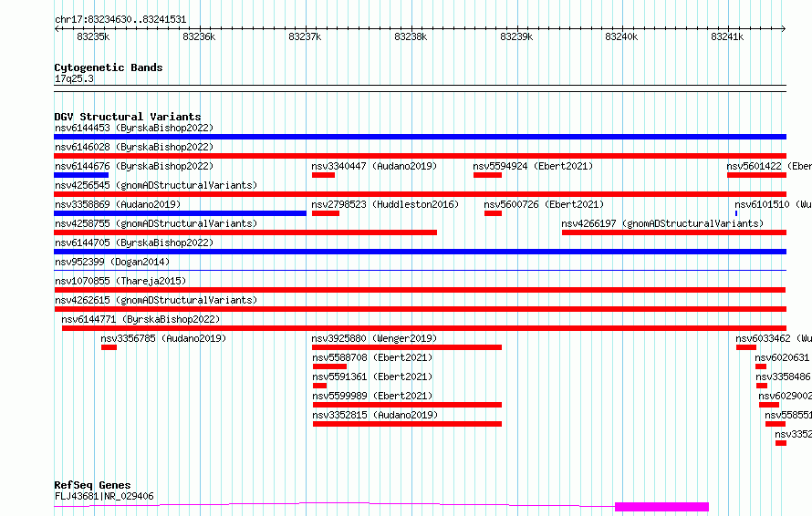Click the nsv5600726 (Ebert2021) label
Image resolution: width=812 pixels, height=516 pixels.
(x=544, y=204)
